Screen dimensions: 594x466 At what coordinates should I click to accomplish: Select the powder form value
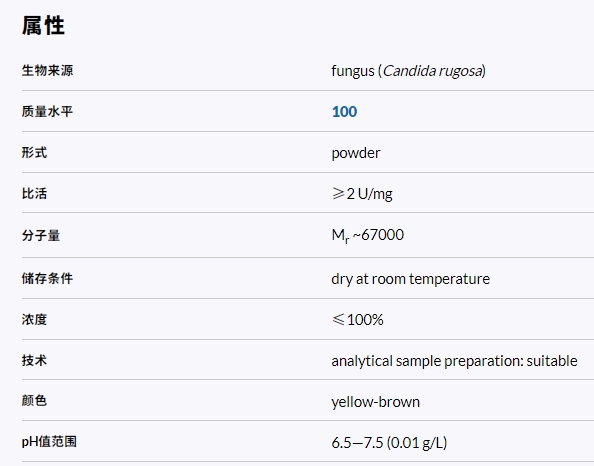pyautogui.click(x=356, y=153)
